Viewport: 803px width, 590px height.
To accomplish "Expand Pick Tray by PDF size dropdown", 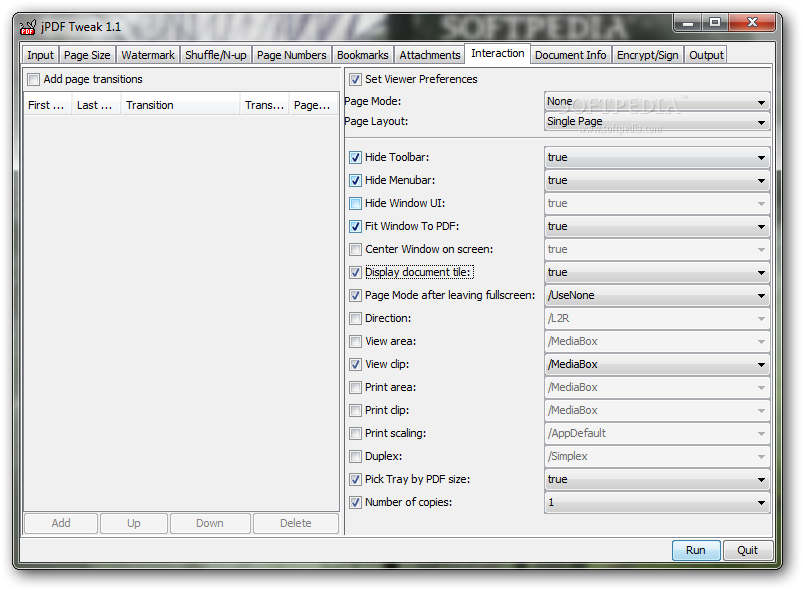I will click(657, 479).
